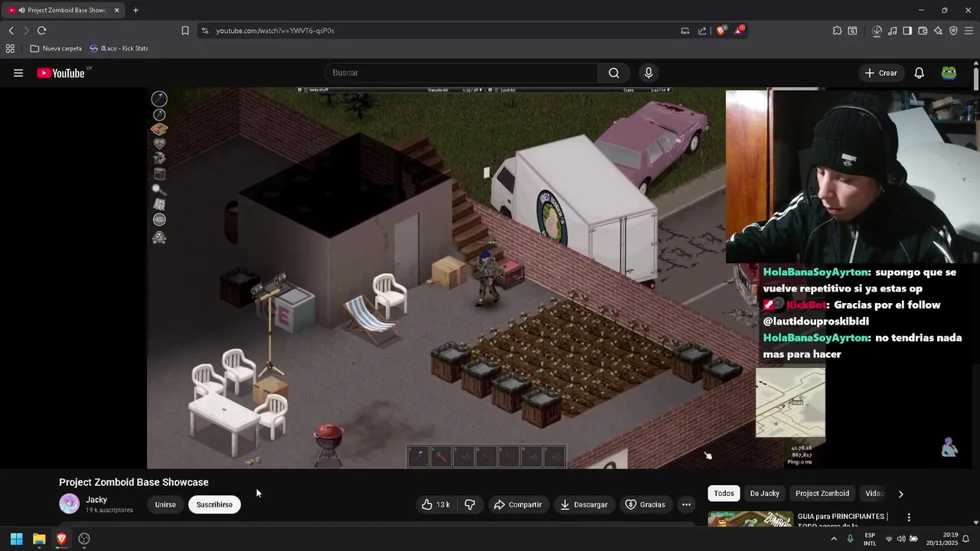Reload the page
The width and height of the screenshot is (980, 551).
pyautogui.click(x=41, y=31)
